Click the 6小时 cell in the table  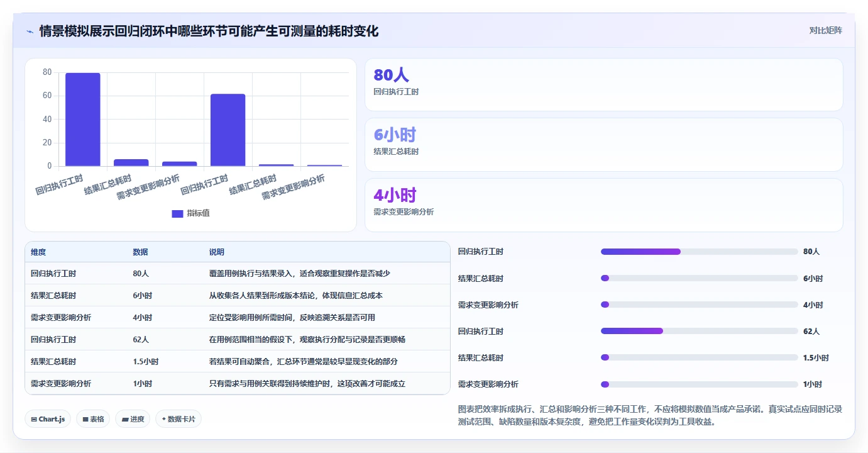143,296
